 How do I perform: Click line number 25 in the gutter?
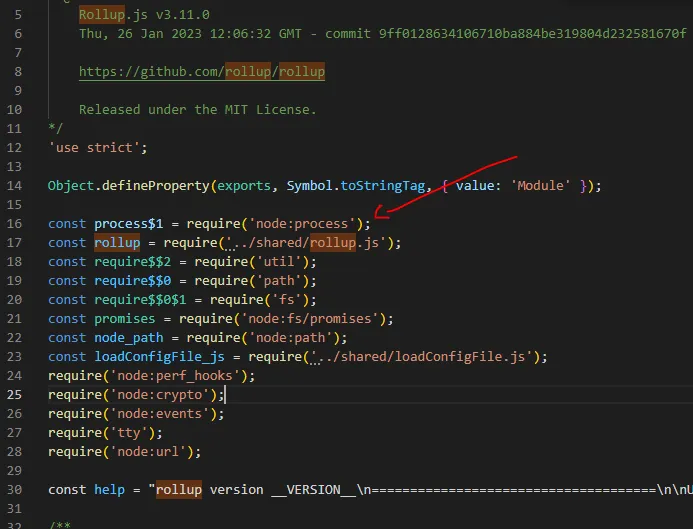click(14, 395)
